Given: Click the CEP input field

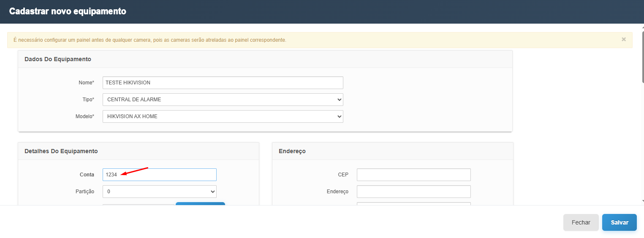Looking at the screenshot, I should [413, 175].
